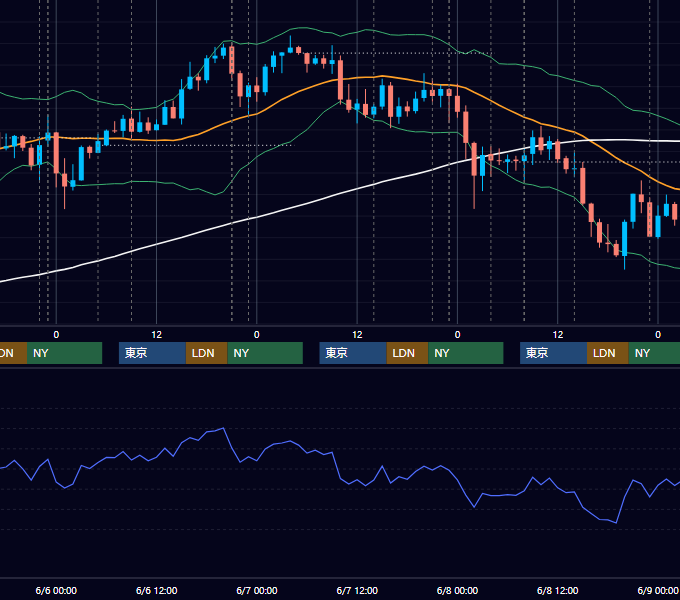
Task: Click the 6/7 12:00 date label
Action: click(x=357, y=590)
